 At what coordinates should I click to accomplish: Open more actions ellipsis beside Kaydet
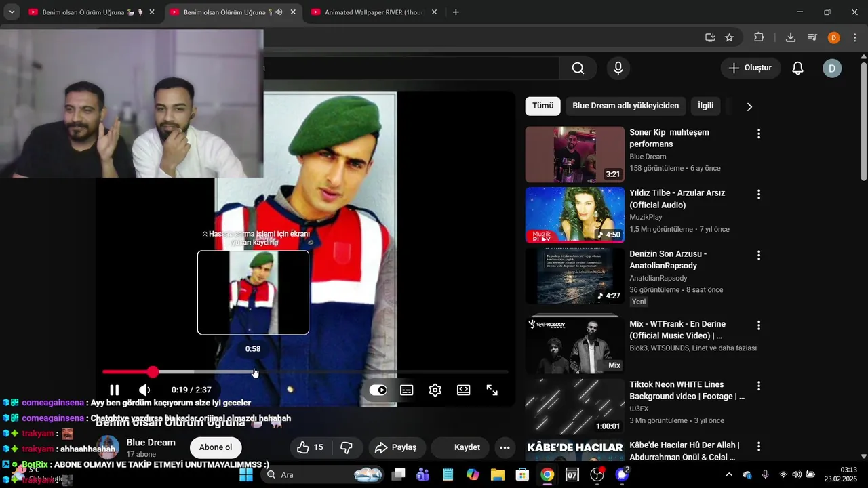click(x=505, y=447)
